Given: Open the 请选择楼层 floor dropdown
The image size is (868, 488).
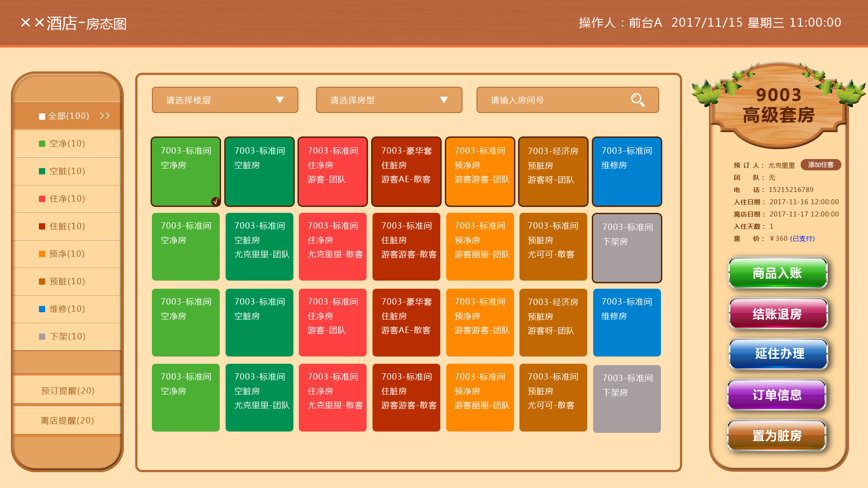Looking at the screenshot, I should point(225,100).
